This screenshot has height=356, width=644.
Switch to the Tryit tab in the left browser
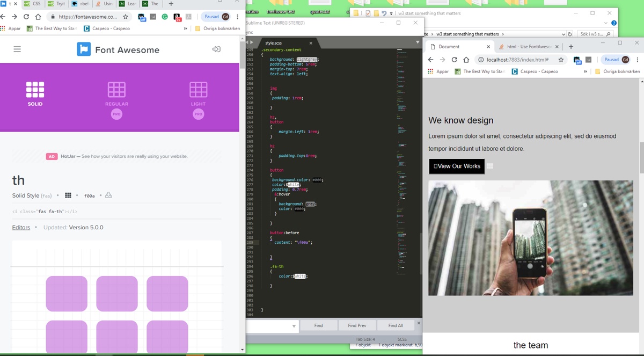(57, 4)
